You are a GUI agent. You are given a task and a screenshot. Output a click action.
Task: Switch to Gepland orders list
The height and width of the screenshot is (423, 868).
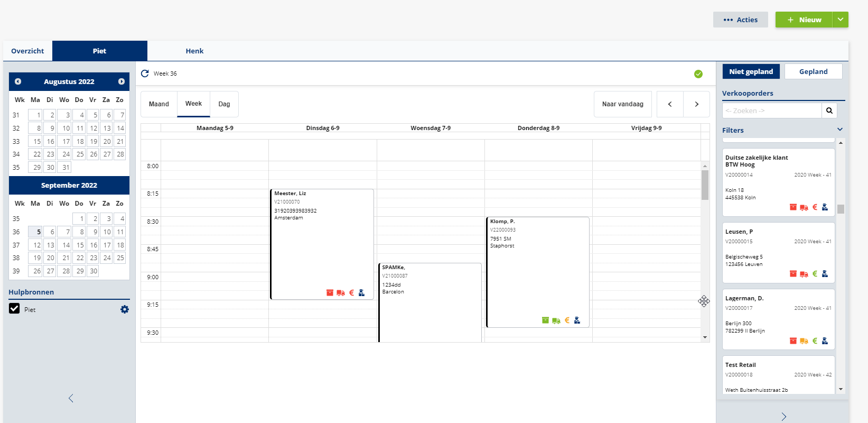(813, 71)
